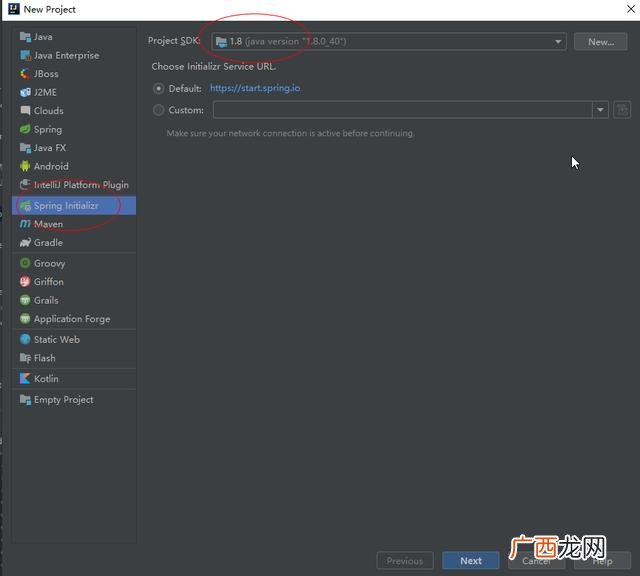Open the start.spring.io link

[x=255, y=88]
